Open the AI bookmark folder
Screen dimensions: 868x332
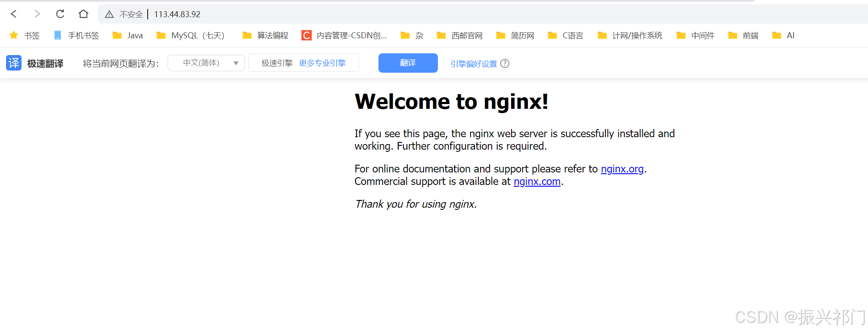783,35
